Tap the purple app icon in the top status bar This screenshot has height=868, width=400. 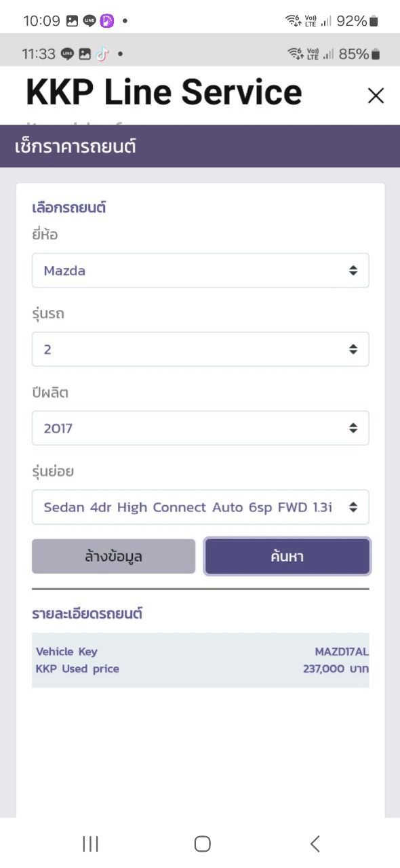[x=107, y=21]
